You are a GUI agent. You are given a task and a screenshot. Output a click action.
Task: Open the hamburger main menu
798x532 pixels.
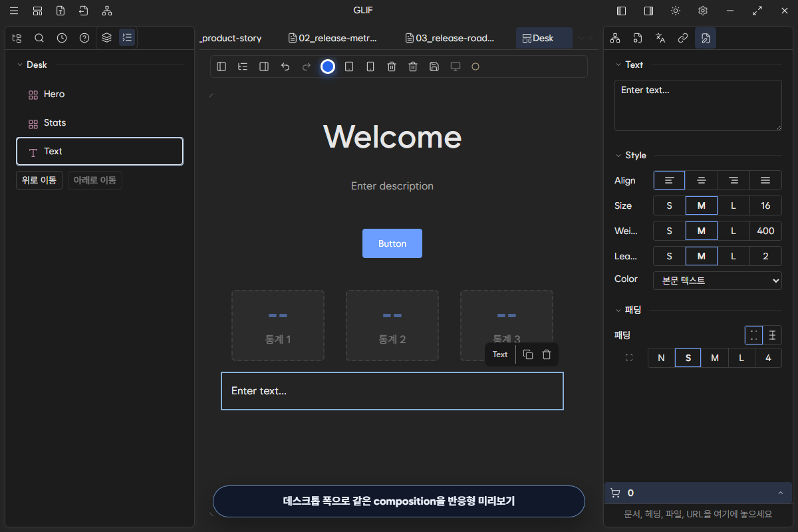pyautogui.click(x=14, y=11)
